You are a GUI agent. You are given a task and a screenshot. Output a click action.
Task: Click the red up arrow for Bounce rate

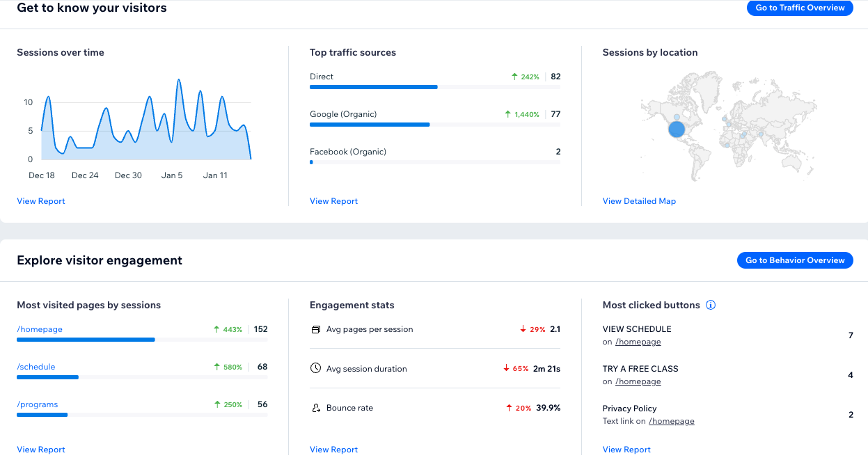(x=509, y=408)
